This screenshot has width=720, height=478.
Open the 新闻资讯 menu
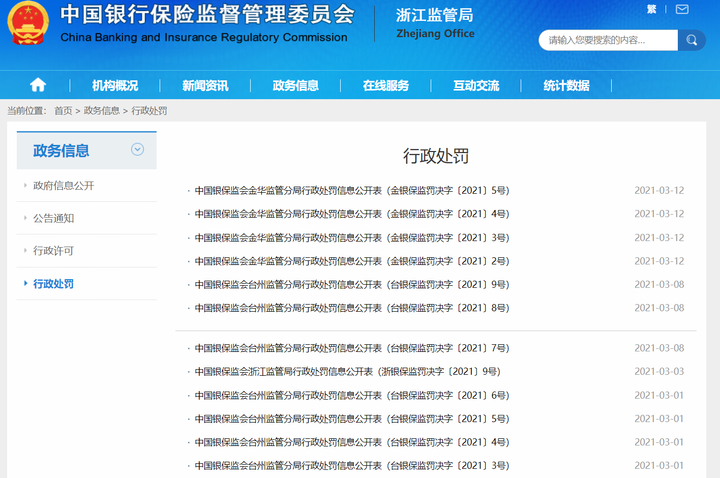click(x=205, y=86)
